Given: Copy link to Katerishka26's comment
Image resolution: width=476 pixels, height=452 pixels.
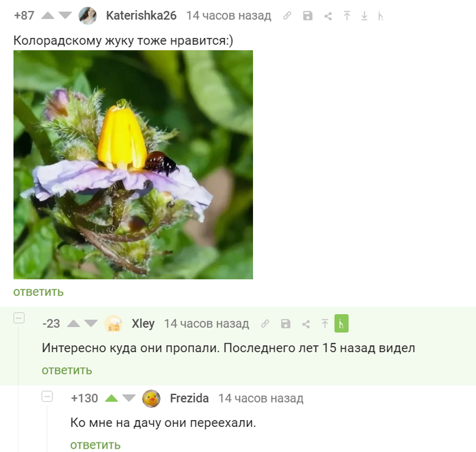Looking at the screenshot, I should point(287,16).
